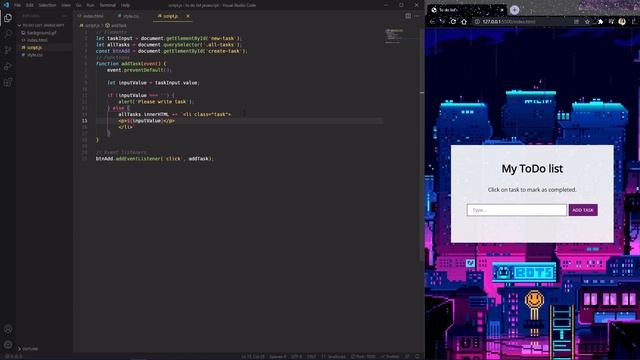Open style.css in Explorer
This screenshot has width=640, height=360.
35,55
